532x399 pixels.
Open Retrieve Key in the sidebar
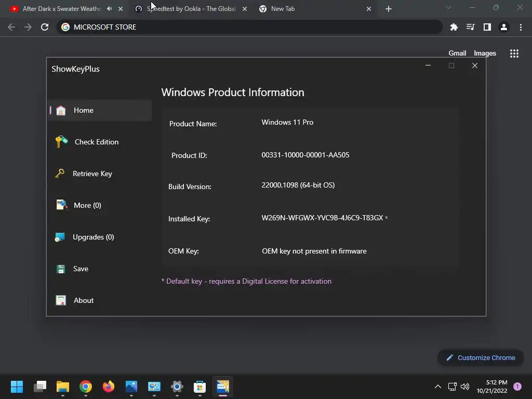[92, 174]
